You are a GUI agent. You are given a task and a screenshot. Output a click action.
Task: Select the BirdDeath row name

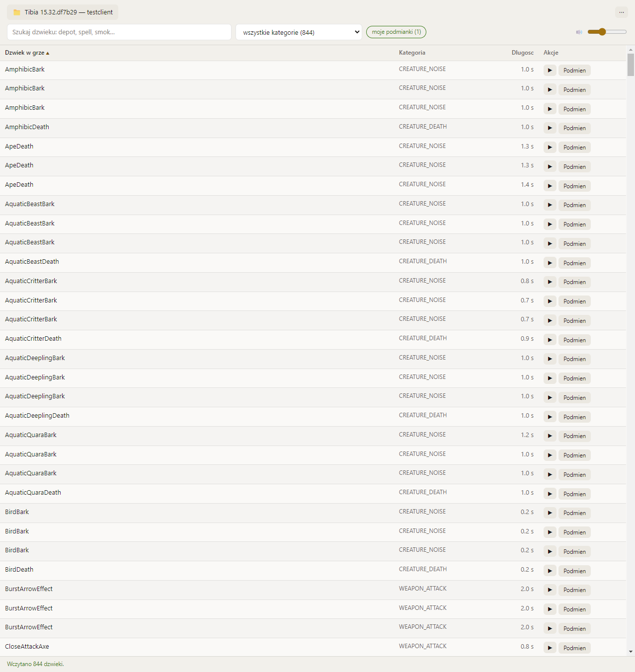[x=19, y=570]
